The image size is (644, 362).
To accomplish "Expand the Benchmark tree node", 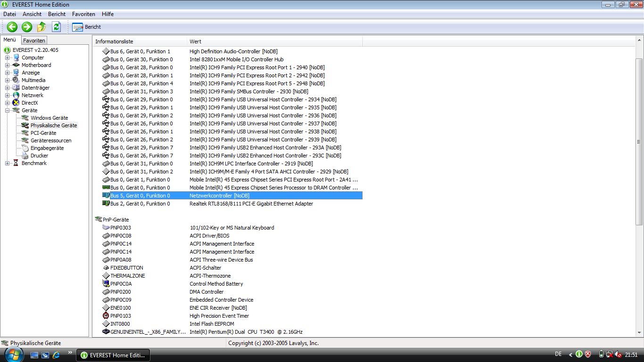I will [7, 163].
